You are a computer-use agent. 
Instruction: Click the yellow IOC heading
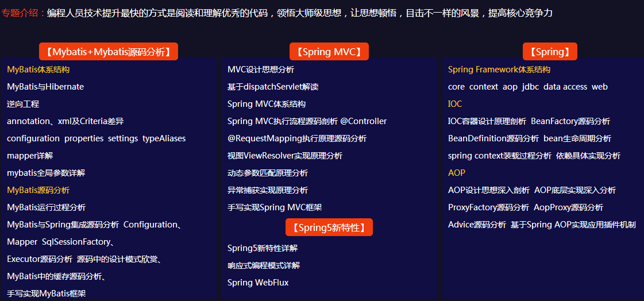(x=455, y=105)
